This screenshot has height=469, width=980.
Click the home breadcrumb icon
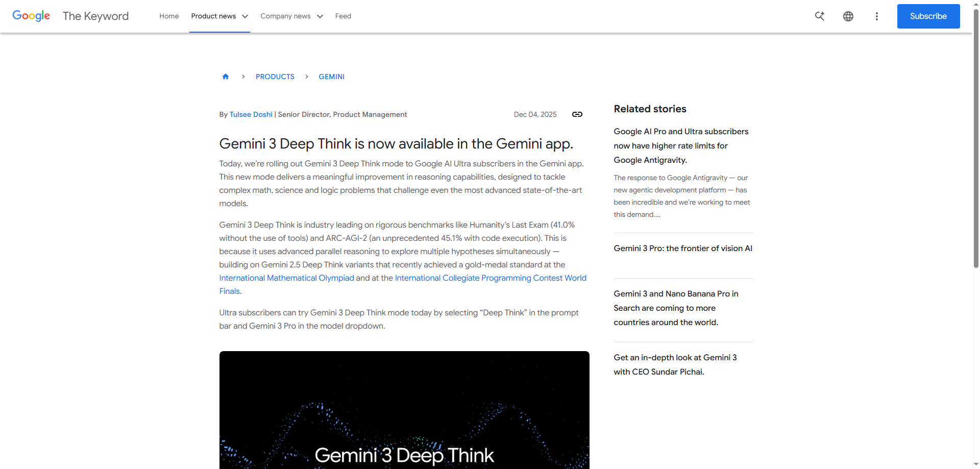(226, 77)
